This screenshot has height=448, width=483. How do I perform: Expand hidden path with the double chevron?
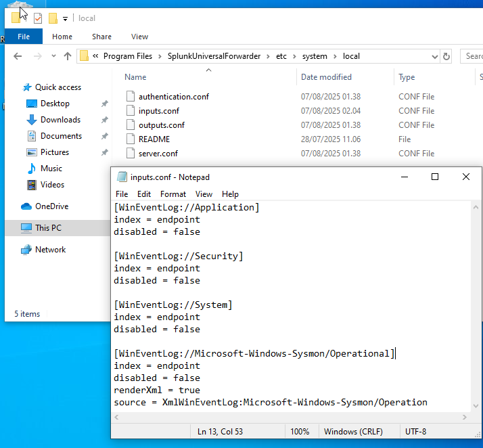[x=95, y=56]
